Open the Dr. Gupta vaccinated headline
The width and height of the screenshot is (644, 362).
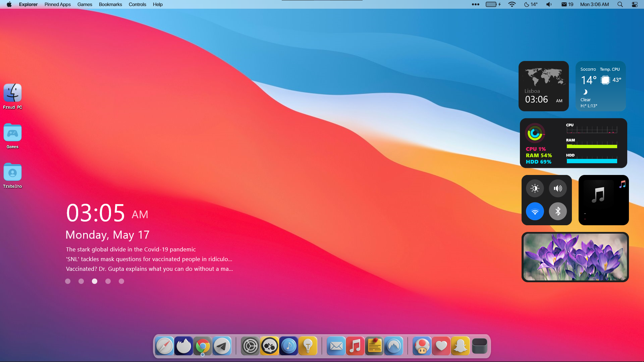[149, 269]
